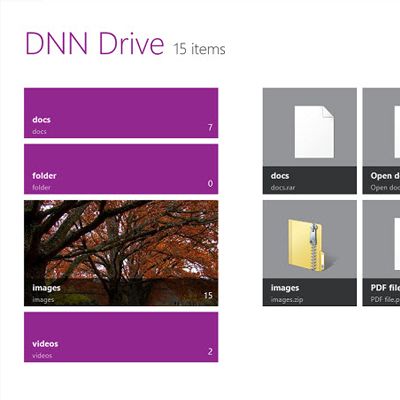Open the images folder tile with tree photo
This screenshot has height=400, width=400.
(121, 253)
